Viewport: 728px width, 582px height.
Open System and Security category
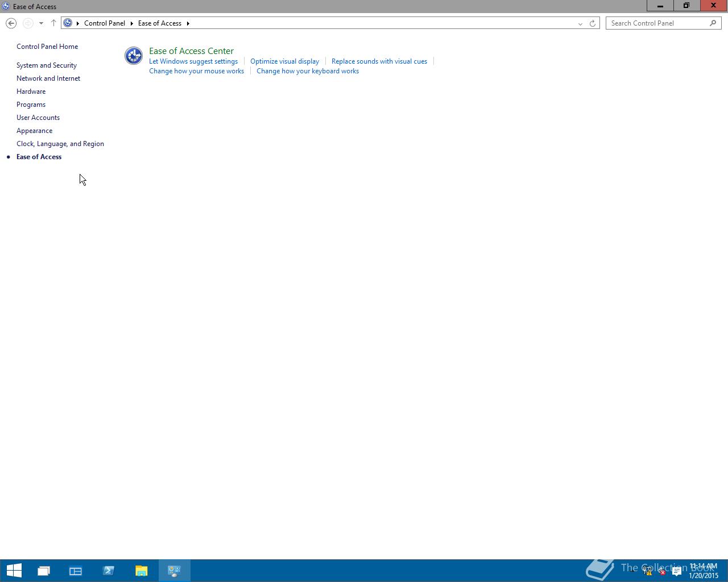point(47,65)
